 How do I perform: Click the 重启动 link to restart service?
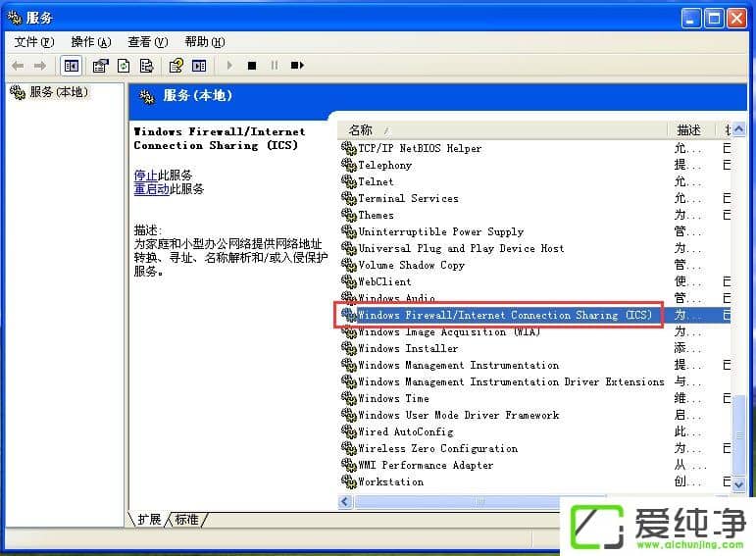tap(151, 189)
